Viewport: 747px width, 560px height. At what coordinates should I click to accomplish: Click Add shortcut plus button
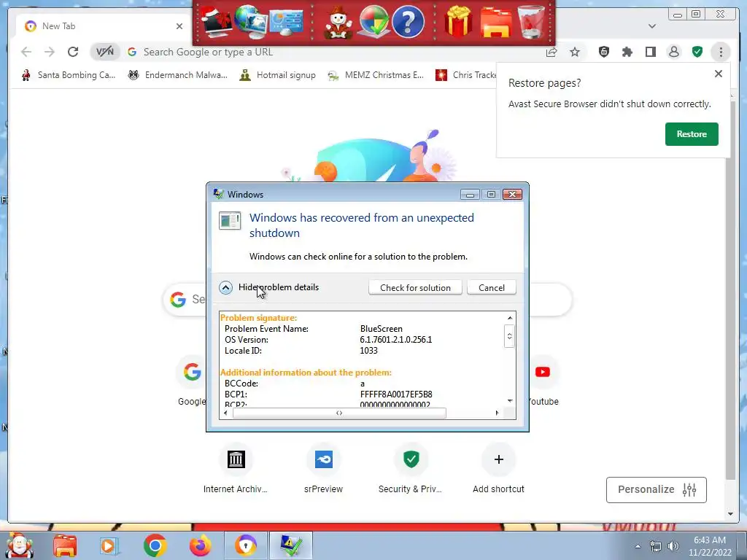pyautogui.click(x=499, y=460)
